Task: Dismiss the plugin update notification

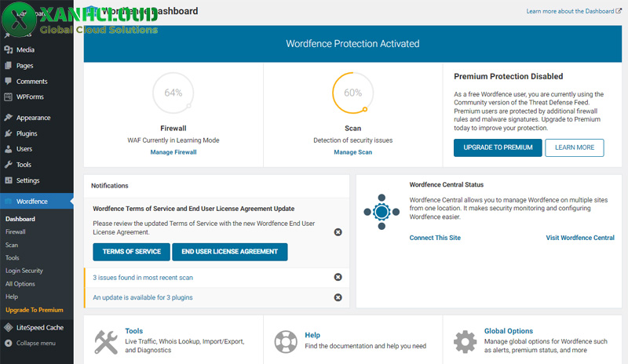Action: (x=338, y=297)
